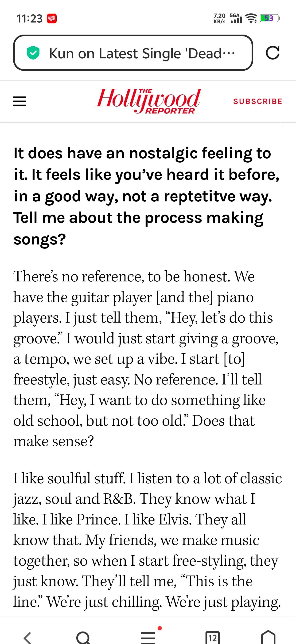Image resolution: width=296 pixels, height=644 pixels.
Task: Tap the red app notification icon
Action: pyautogui.click(x=52, y=19)
